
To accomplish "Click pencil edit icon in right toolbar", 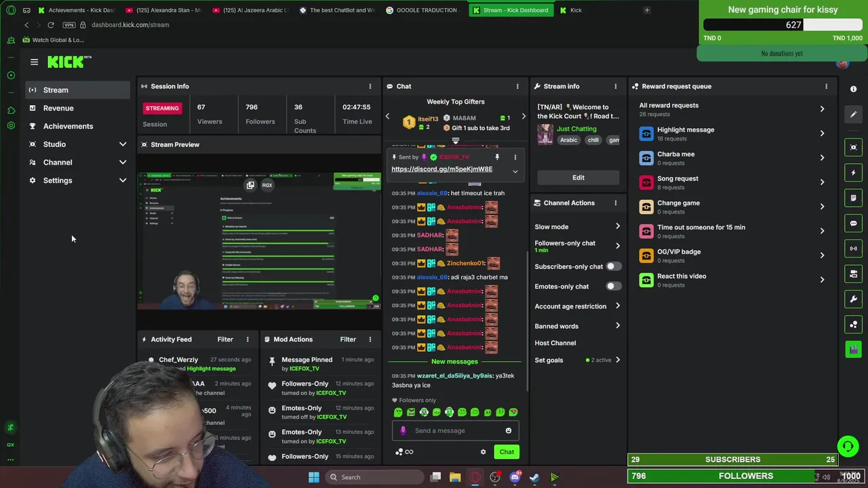I will 853,114.
